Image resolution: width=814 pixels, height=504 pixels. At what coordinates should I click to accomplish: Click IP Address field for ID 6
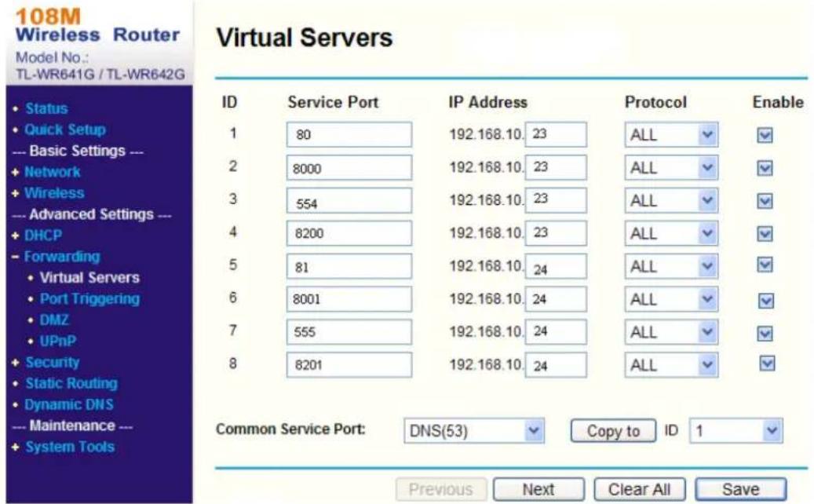point(556,299)
